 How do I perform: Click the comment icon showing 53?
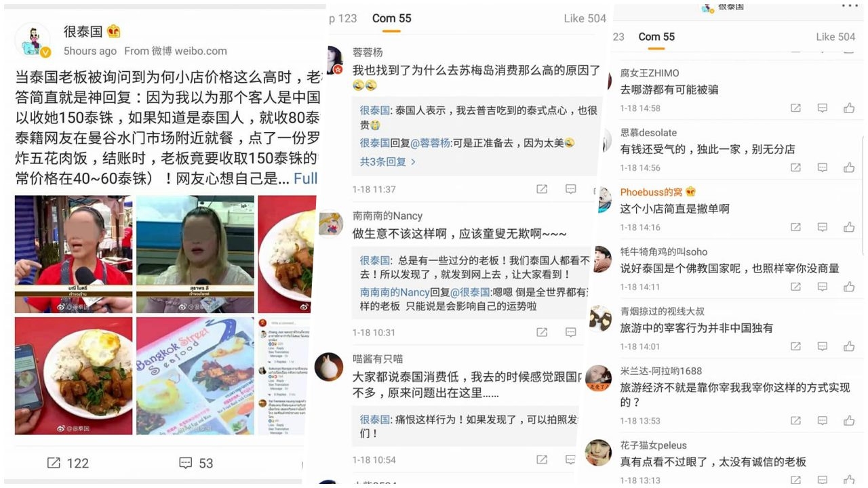coord(186,463)
